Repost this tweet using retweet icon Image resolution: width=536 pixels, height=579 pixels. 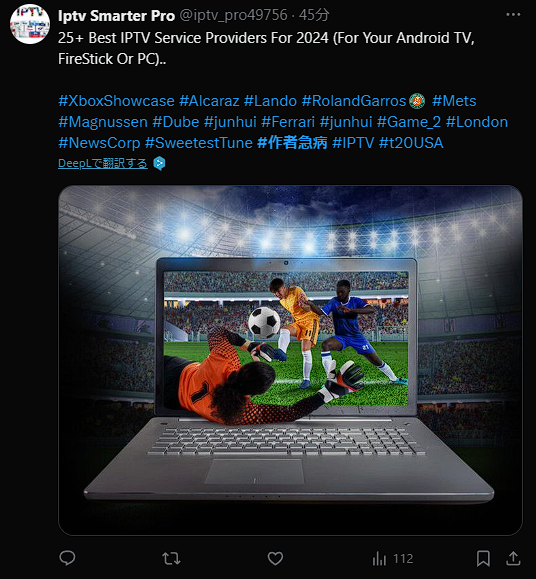(171, 558)
